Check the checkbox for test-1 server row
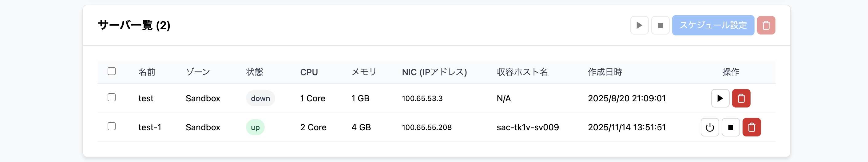The height and width of the screenshot is (162, 868). pyautogui.click(x=112, y=127)
